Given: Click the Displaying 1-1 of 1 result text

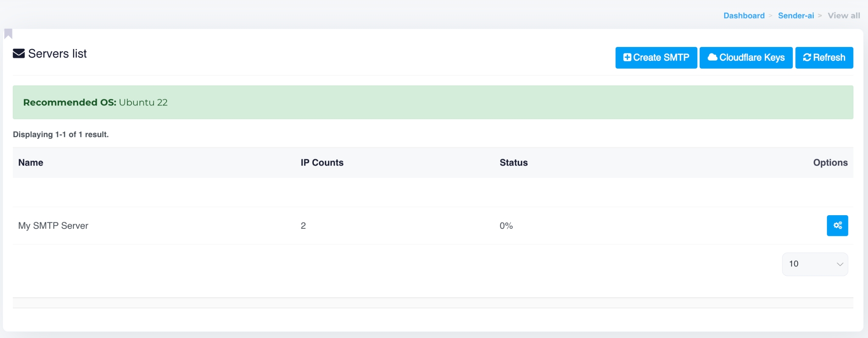Looking at the screenshot, I should pyautogui.click(x=61, y=135).
